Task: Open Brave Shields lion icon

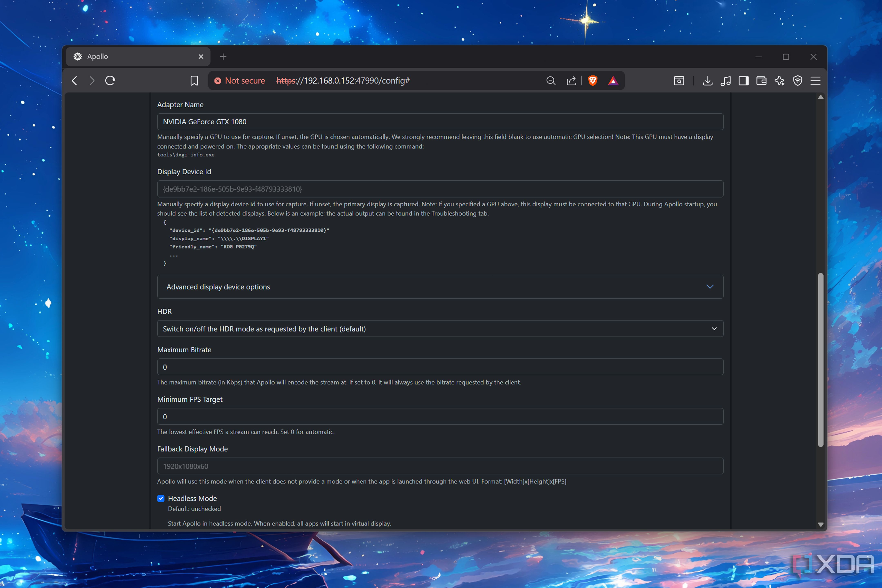Action: (593, 81)
